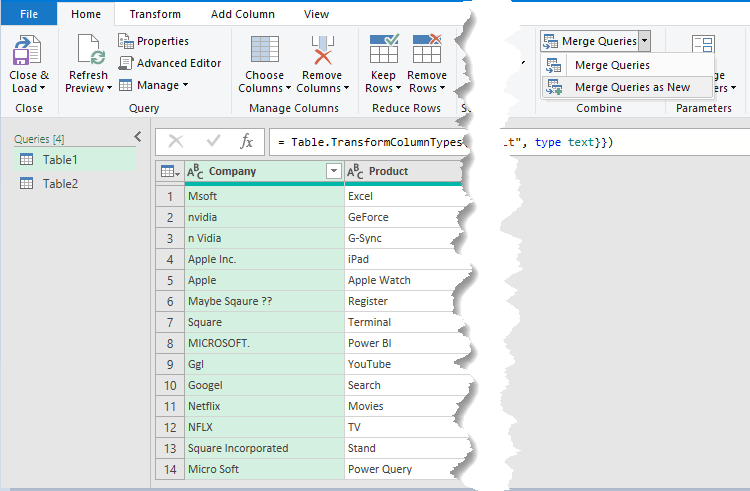Choose Merge Queries from dropdown menu
This screenshot has width=750, height=491.
click(627, 65)
